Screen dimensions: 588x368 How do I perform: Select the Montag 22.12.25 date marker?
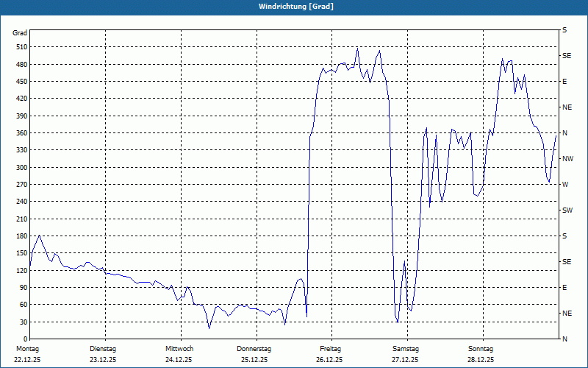[26, 354]
